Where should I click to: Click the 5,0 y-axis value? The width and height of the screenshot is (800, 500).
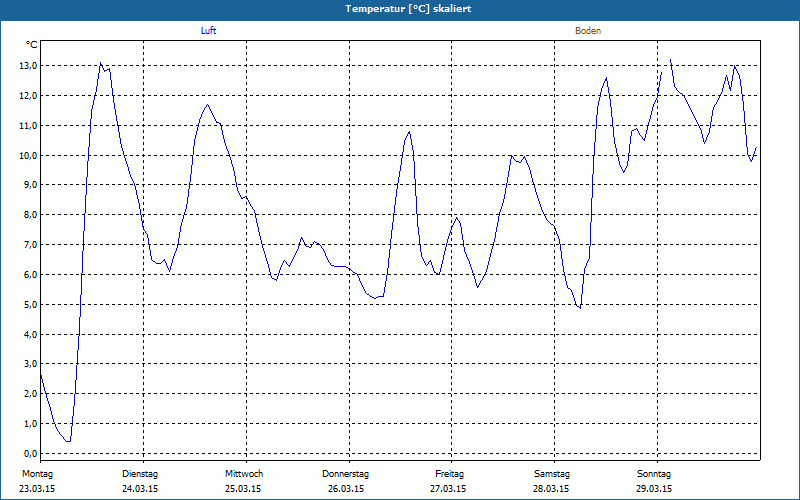point(30,305)
